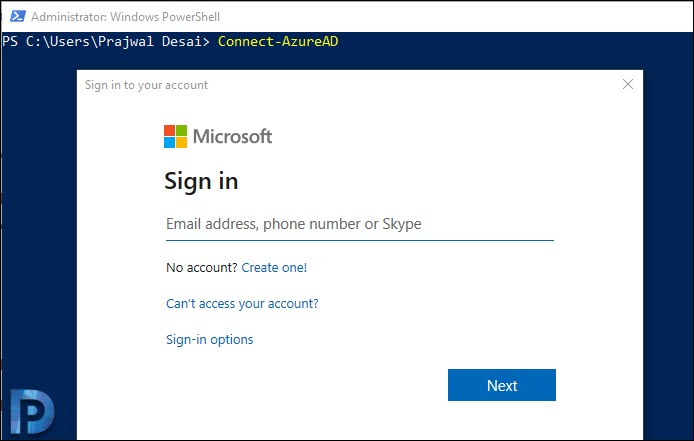Click the large Sign in heading
The image size is (694, 441).
[x=201, y=182]
